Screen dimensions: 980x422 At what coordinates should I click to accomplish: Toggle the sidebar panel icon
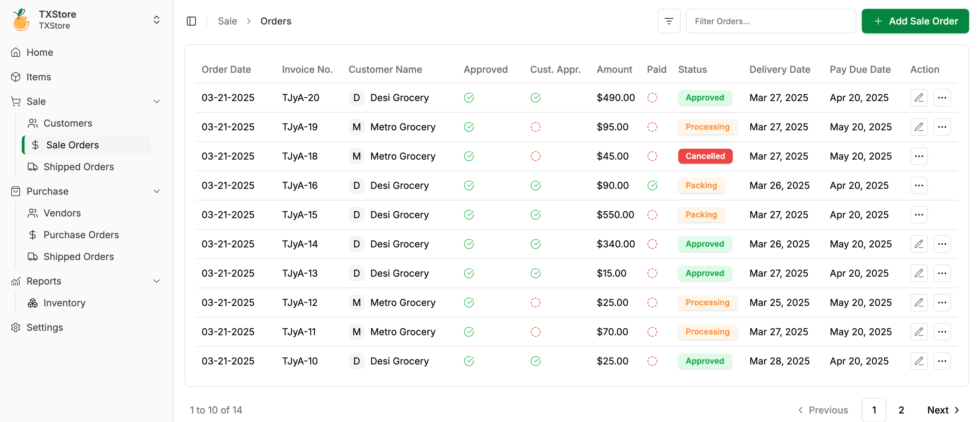[x=191, y=21]
